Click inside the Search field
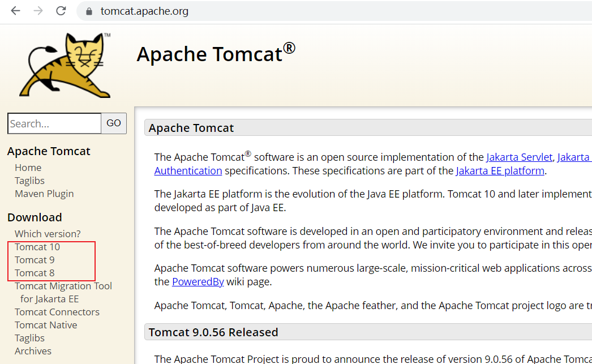This screenshot has width=592, height=364. tap(54, 123)
